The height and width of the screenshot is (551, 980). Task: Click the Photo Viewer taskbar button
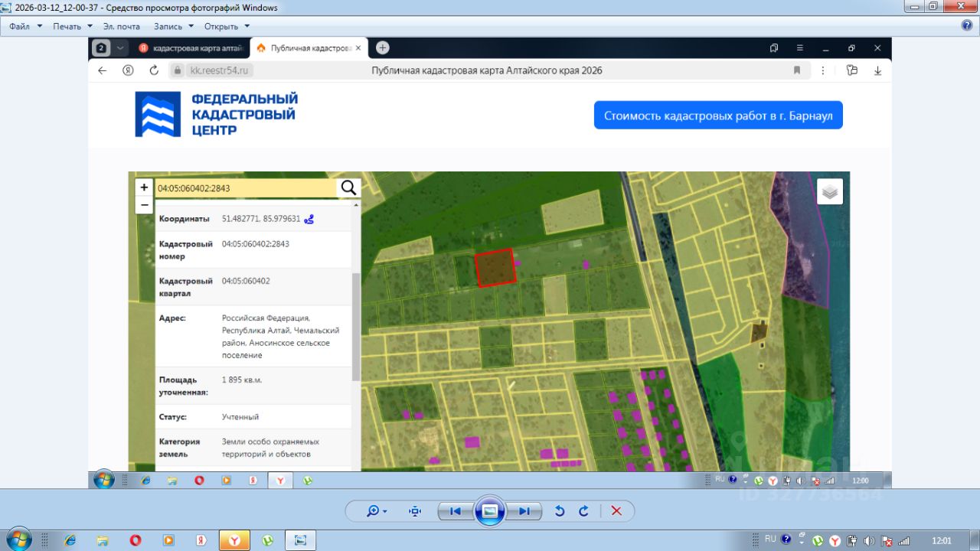[x=300, y=540]
